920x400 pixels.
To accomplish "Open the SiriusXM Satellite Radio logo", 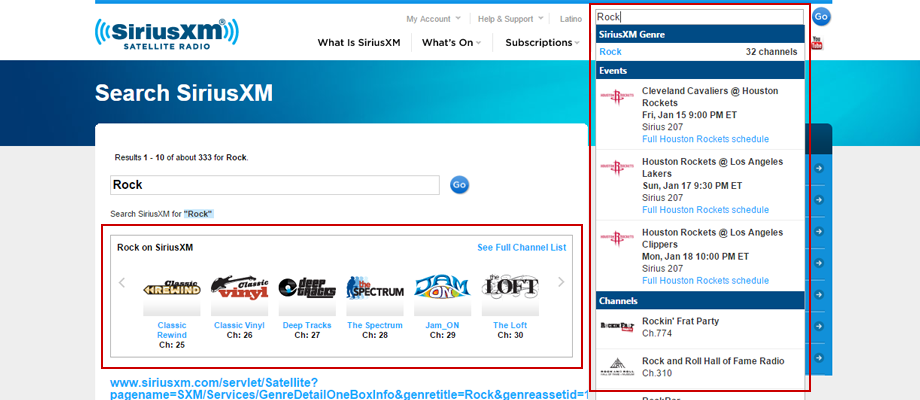I will [x=167, y=33].
